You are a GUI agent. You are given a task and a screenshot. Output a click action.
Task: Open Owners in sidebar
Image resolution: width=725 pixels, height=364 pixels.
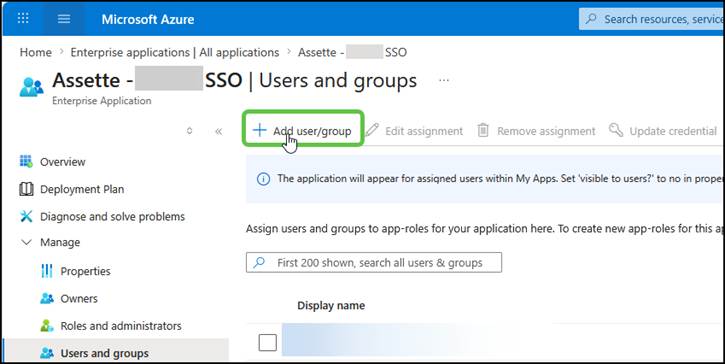79,299
